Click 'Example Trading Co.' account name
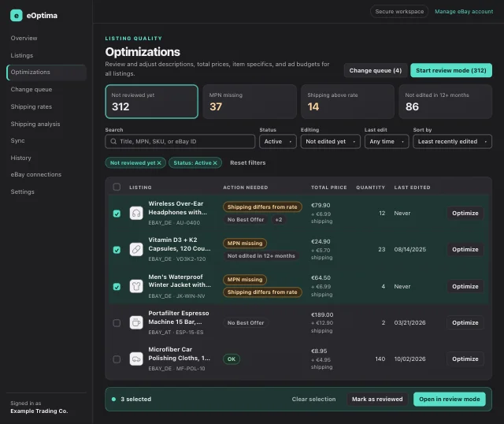 [39, 411]
